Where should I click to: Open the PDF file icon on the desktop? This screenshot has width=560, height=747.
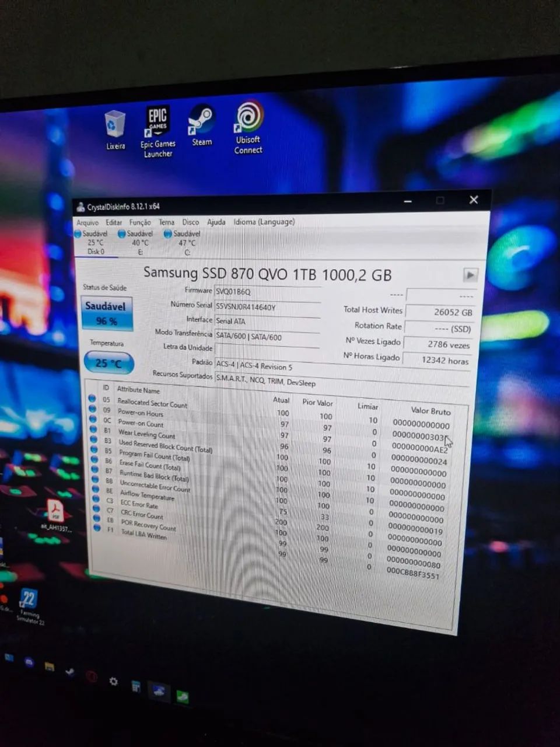[x=56, y=515]
